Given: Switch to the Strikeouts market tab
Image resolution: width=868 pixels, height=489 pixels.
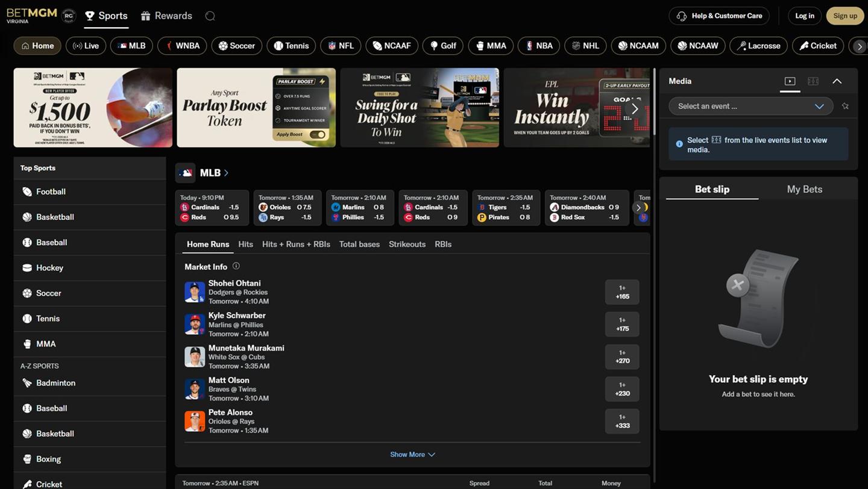Looking at the screenshot, I should point(407,244).
